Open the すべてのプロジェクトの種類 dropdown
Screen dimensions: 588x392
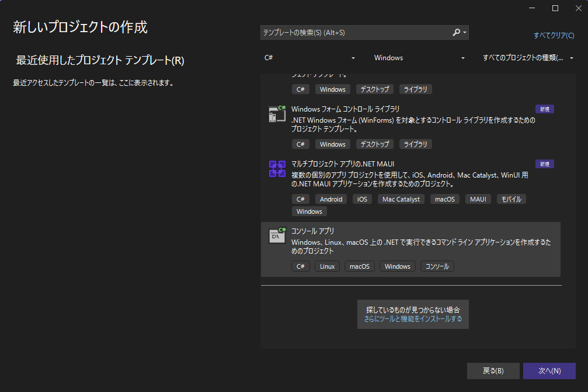coord(526,57)
